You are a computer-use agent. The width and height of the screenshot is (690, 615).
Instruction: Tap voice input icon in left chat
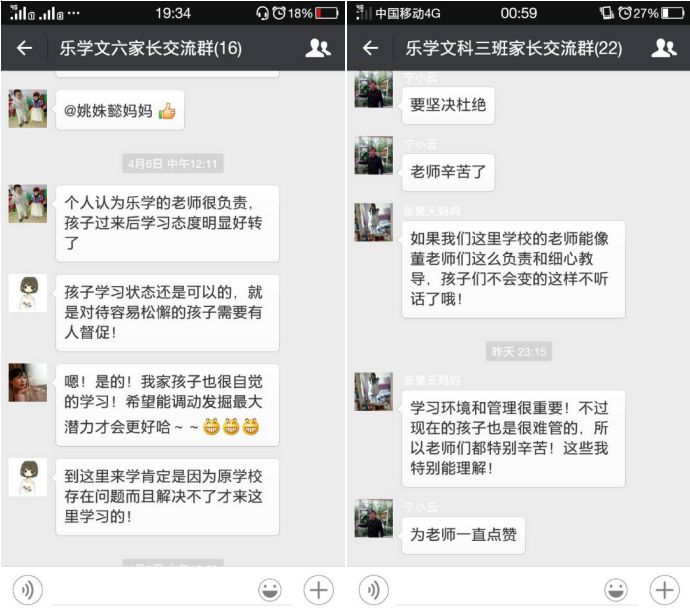tap(28, 590)
